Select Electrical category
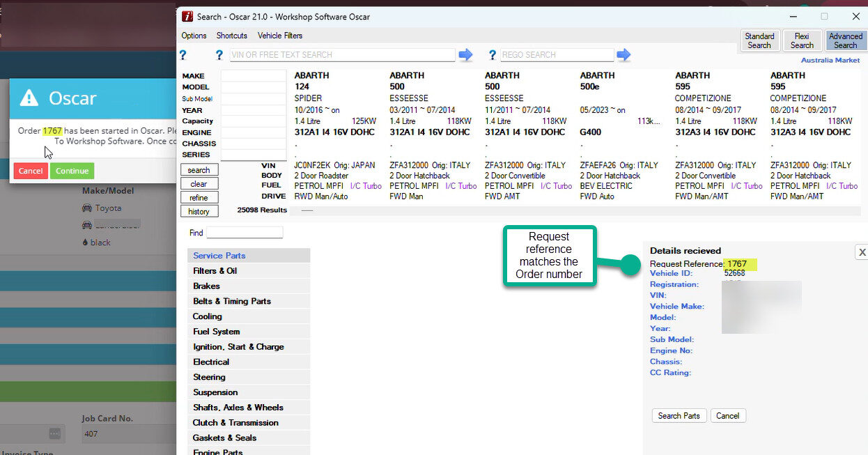 [x=249, y=362]
